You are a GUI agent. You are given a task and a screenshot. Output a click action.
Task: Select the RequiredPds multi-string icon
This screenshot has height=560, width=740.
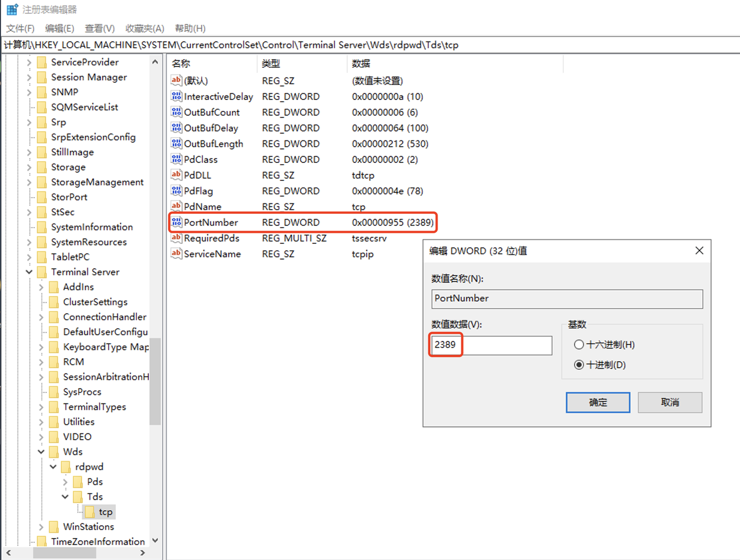176,238
